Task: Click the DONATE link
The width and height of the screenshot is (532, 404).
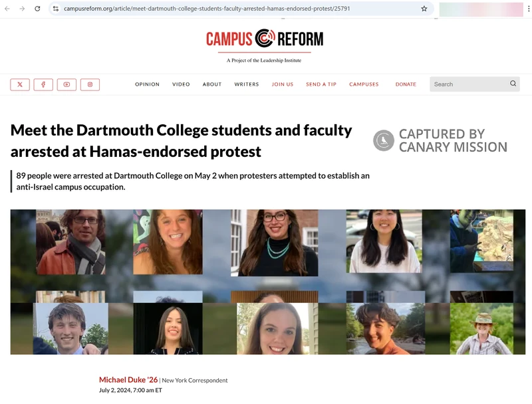Action: [406, 84]
